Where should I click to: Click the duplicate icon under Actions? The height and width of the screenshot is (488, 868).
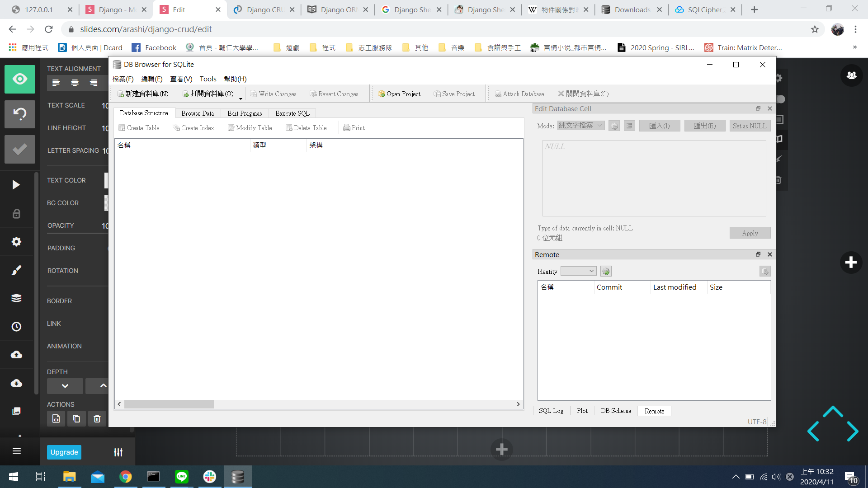tap(76, 419)
